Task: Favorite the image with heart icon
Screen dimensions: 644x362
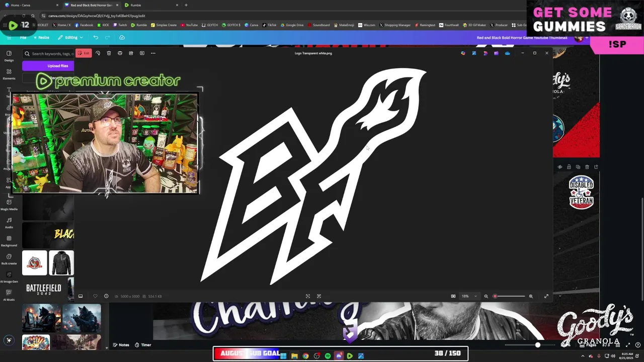Action: click(95, 296)
